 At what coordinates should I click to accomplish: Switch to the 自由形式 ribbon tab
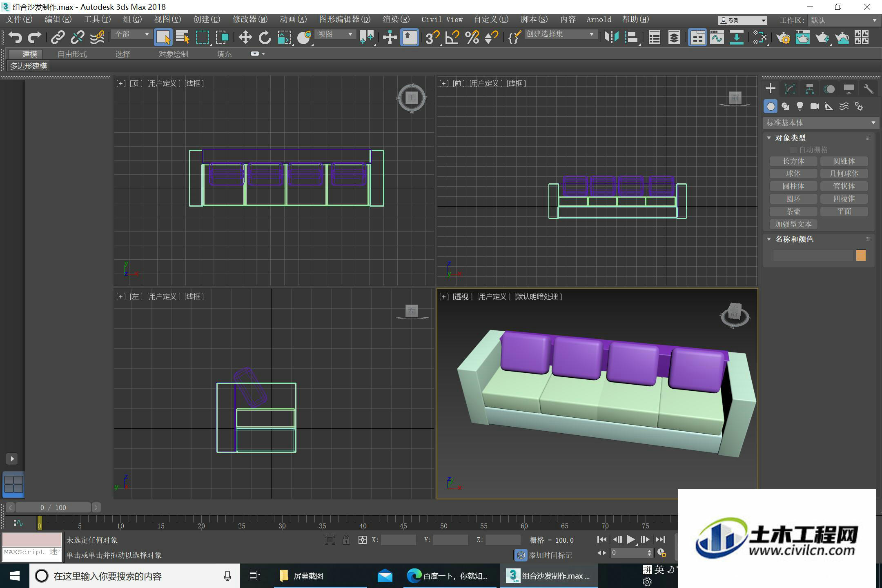click(x=72, y=54)
